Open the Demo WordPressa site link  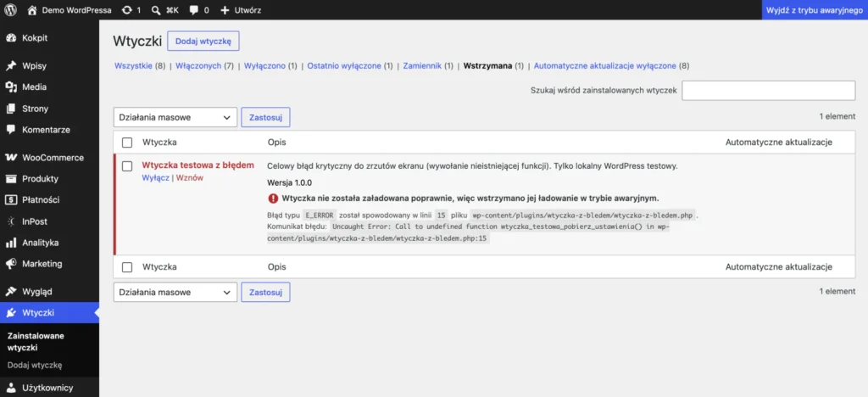tap(70, 10)
